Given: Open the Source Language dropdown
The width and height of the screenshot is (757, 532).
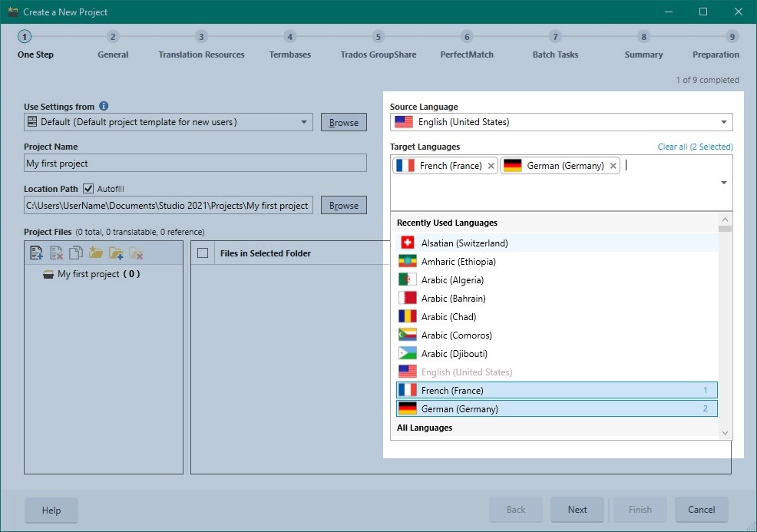Looking at the screenshot, I should (x=723, y=122).
